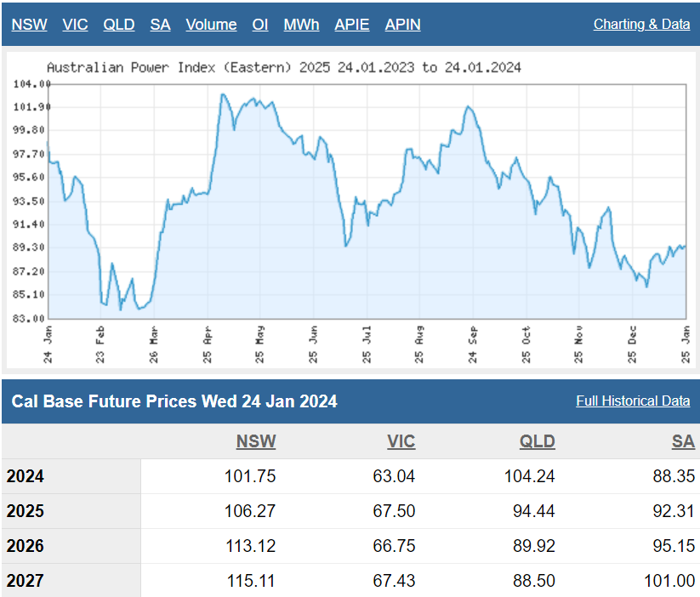This screenshot has height=597, width=700.
Task: Open Full Historical Data link
Action: click(632, 401)
